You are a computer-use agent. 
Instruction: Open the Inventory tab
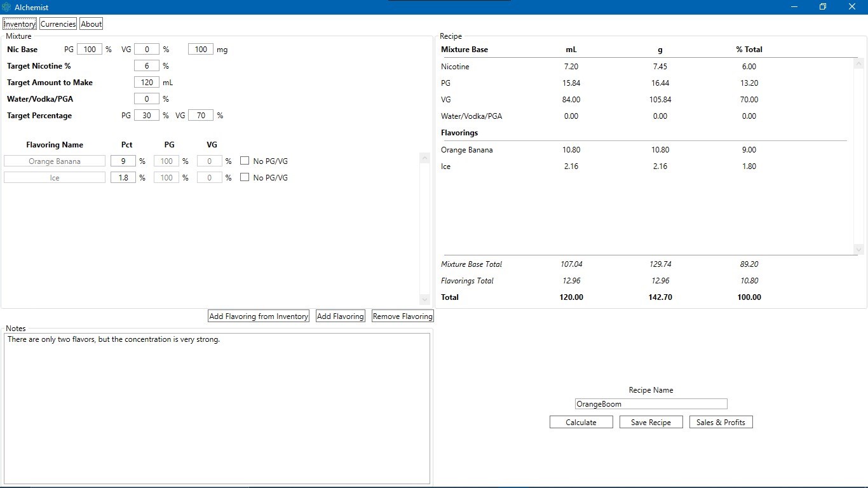pyautogui.click(x=20, y=24)
